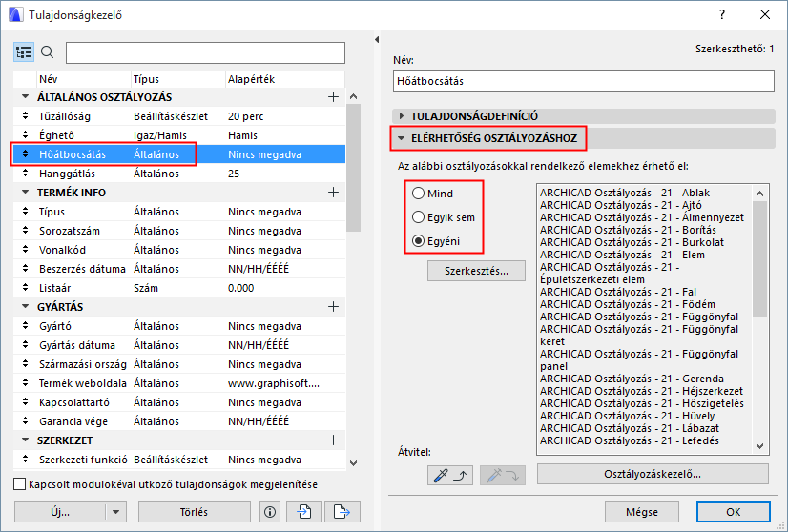Add property to GYÁRTÁS group

[x=333, y=307]
